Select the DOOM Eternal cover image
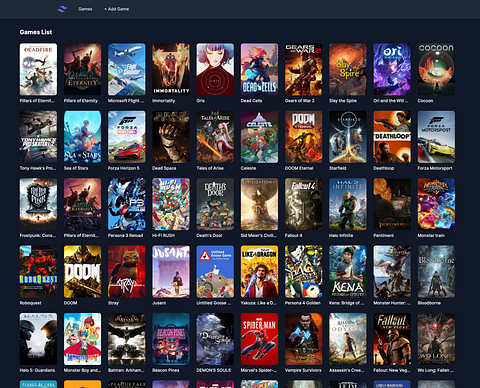Screen dimensions: 480x388 click(x=303, y=137)
